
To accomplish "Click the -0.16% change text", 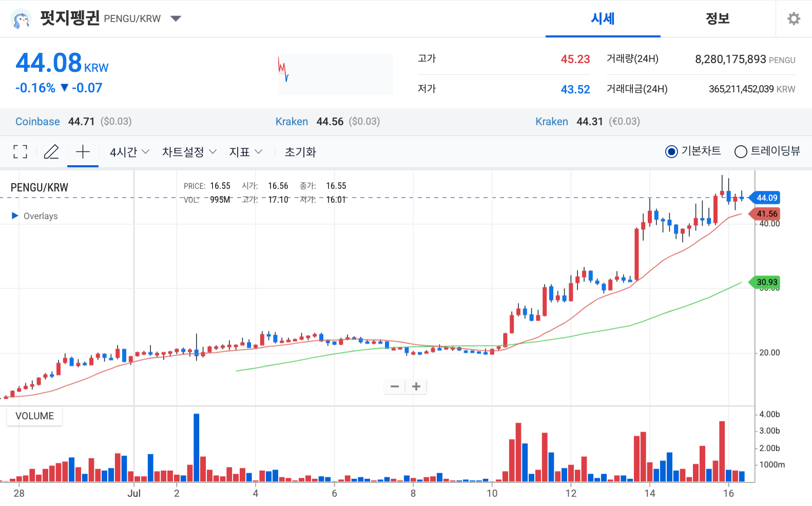I will coord(35,88).
